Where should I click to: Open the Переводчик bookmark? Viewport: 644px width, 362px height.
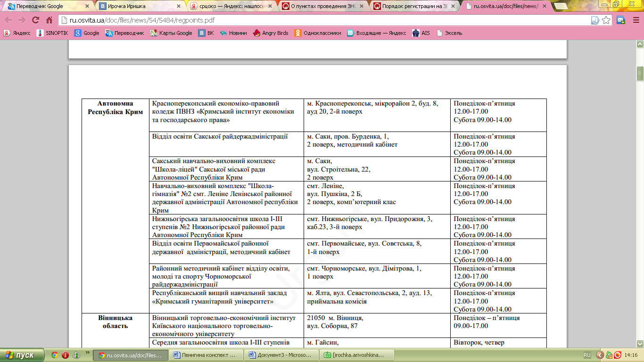125,33
